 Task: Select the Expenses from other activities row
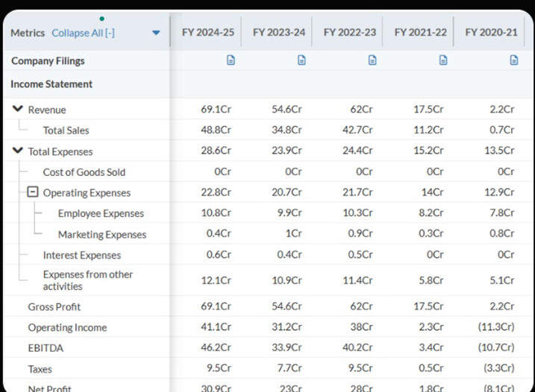coord(87,280)
